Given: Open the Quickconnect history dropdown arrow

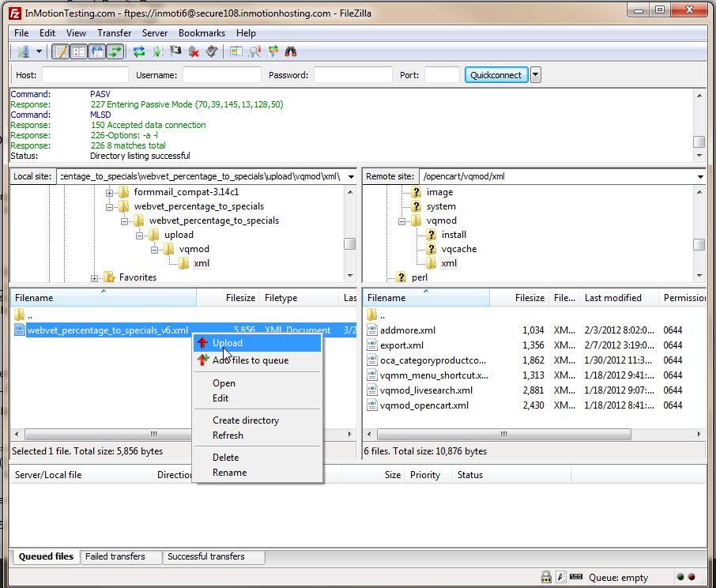Looking at the screenshot, I should 536,75.
